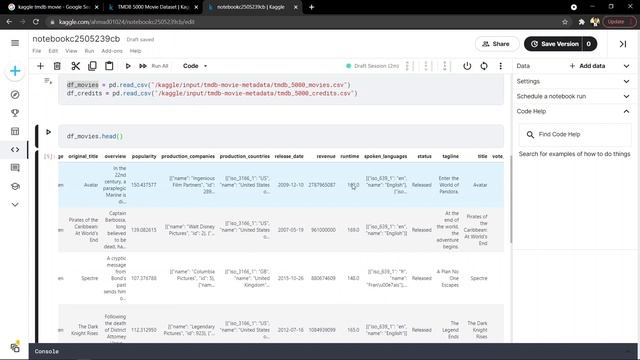
Task: Click the runtime column header
Action: pyautogui.click(x=350, y=156)
